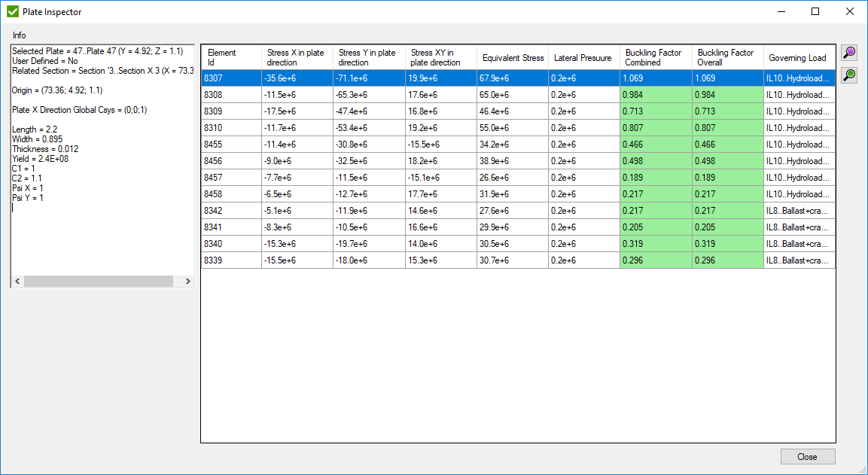Click the governing load cell in row 8308
The width and height of the screenshot is (868, 475).
click(x=799, y=95)
